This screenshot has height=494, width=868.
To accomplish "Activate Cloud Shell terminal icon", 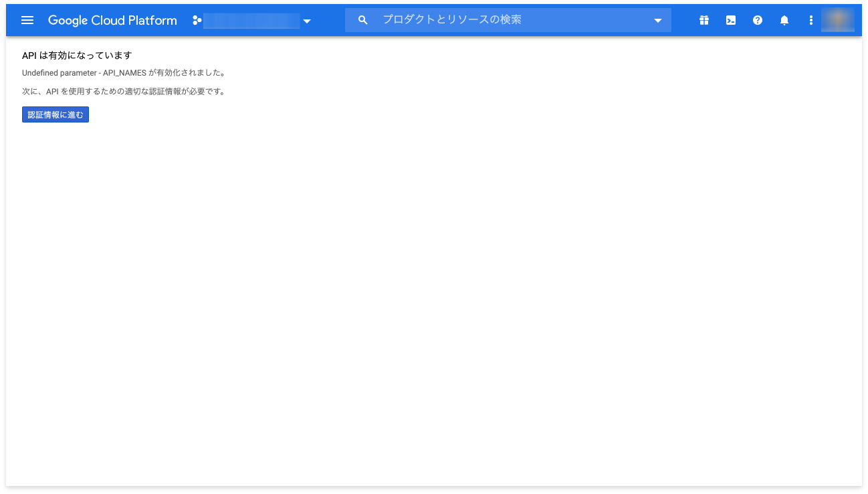I will (731, 20).
